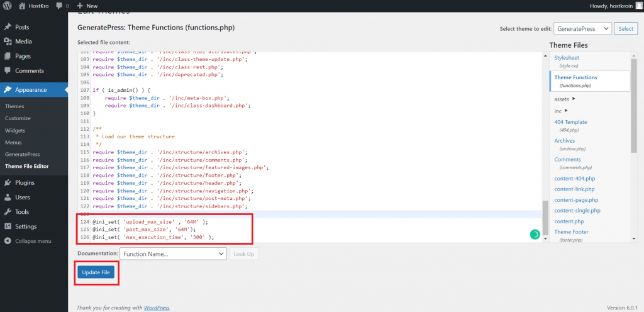The width and height of the screenshot is (644, 312).
Task: Open content-link.php file
Action: pos(575,189)
